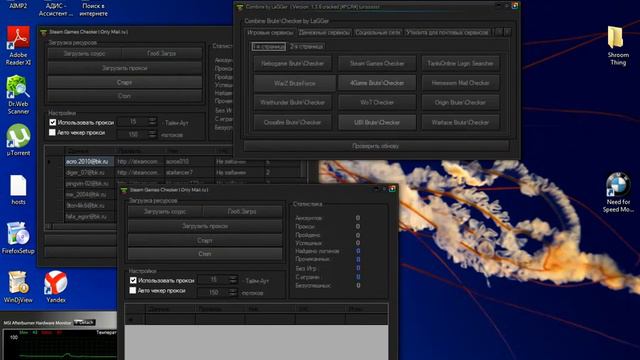Select the АДИС-Ассистент desktop icon
The height and width of the screenshot is (360, 640).
click(56, 9)
